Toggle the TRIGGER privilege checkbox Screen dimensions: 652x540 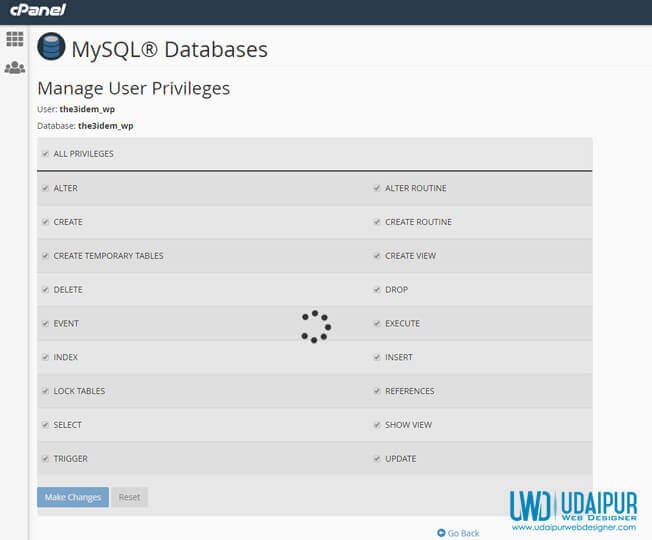pos(45,459)
